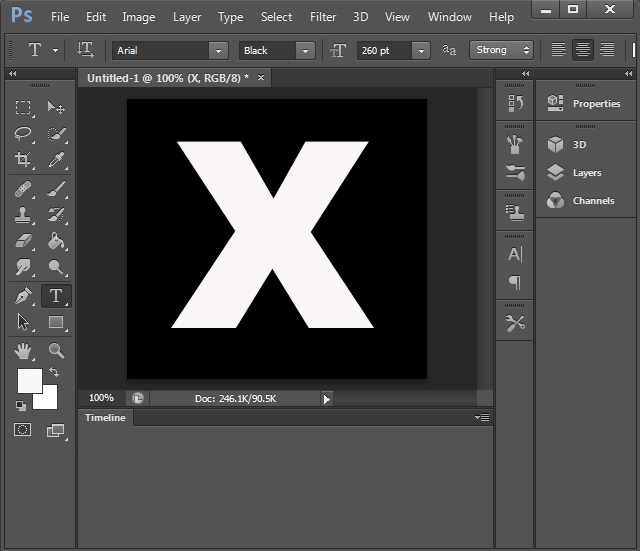This screenshot has width=641, height=551.
Task: Select the Zoom tool
Action: pyautogui.click(x=56, y=351)
